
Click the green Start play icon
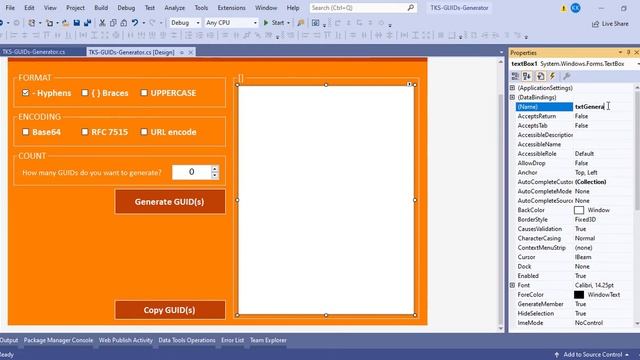click(266, 23)
